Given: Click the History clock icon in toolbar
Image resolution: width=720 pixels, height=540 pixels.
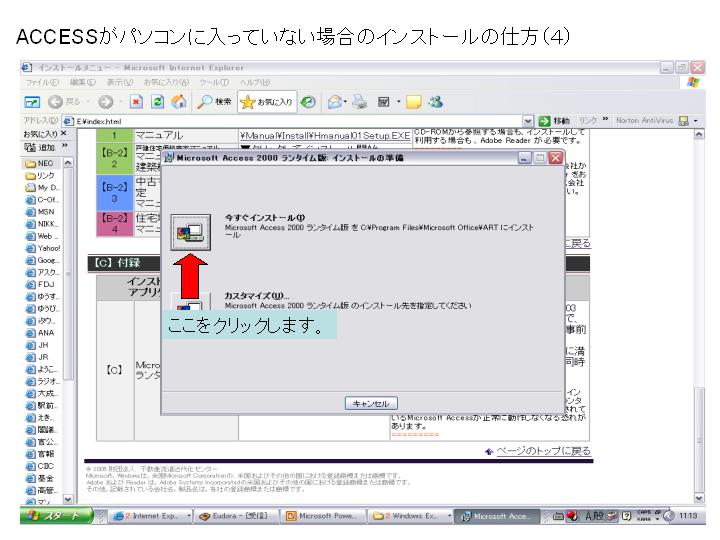Looking at the screenshot, I should 308,101.
